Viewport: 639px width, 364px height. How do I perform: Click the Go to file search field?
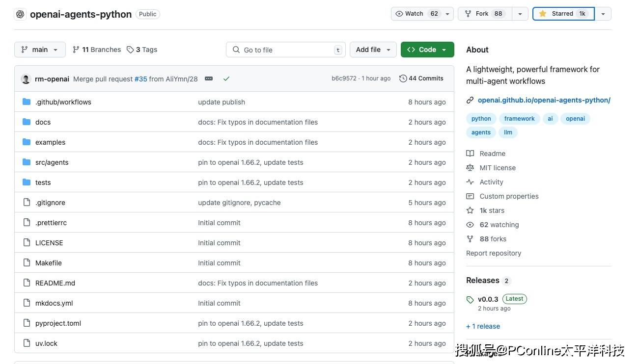point(285,50)
